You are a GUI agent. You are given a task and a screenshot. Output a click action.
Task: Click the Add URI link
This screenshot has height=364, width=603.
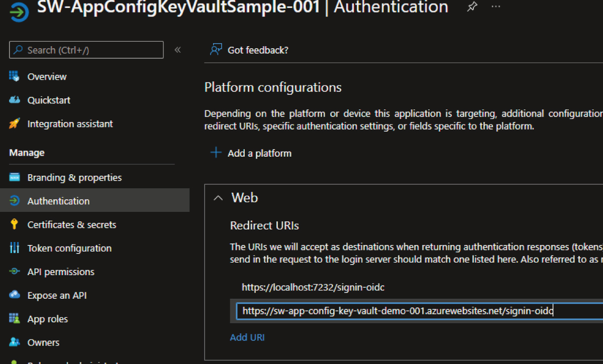247,337
